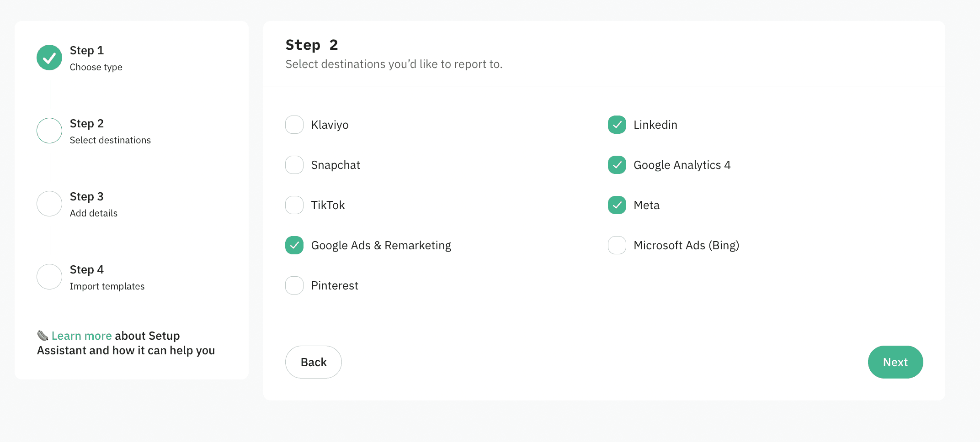The width and height of the screenshot is (980, 442).
Task: Deselect the Meta checkbox
Action: coord(617,205)
